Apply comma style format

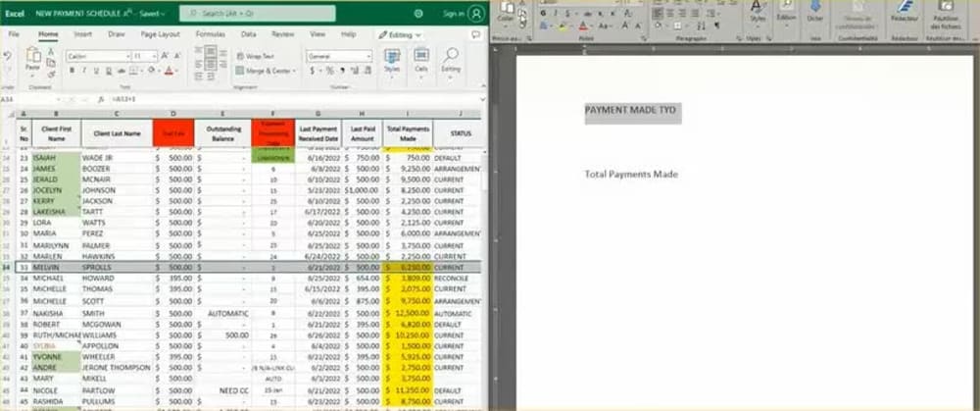click(341, 71)
